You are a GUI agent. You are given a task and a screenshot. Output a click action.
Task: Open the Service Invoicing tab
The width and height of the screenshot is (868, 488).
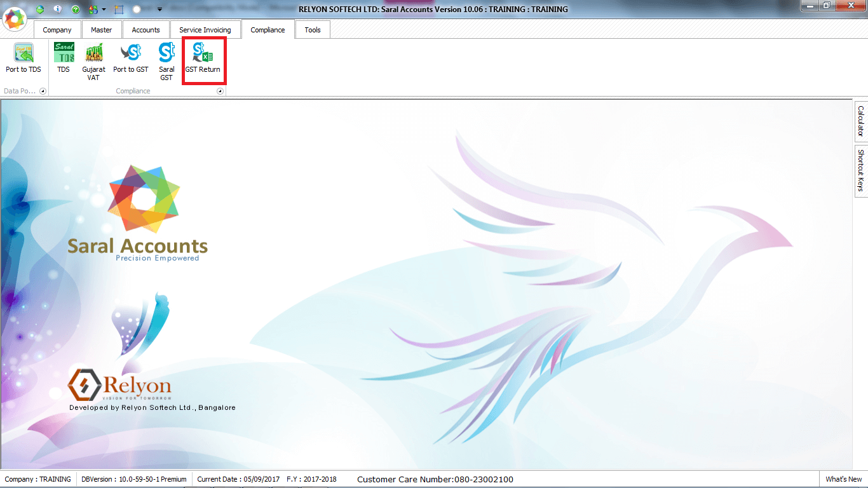pos(205,30)
